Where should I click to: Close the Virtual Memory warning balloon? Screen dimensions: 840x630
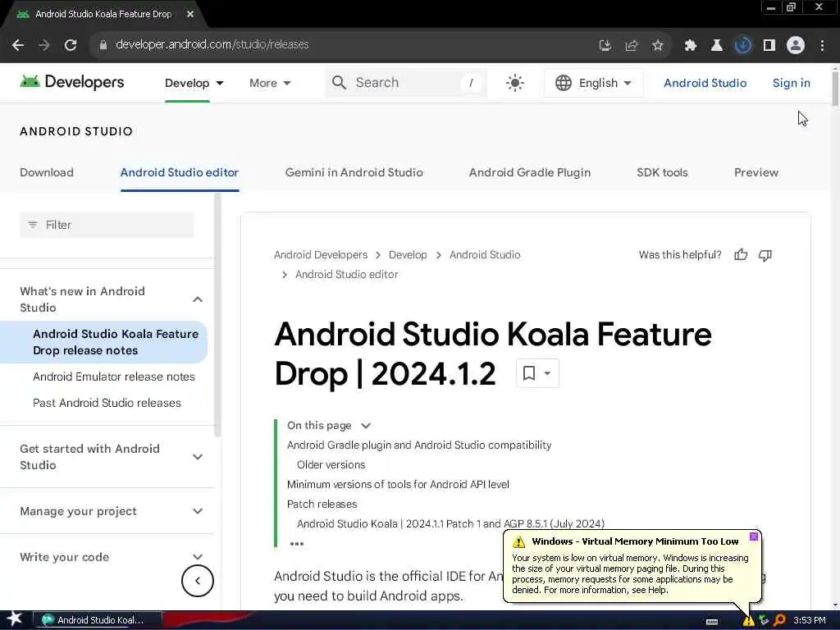[753, 536]
